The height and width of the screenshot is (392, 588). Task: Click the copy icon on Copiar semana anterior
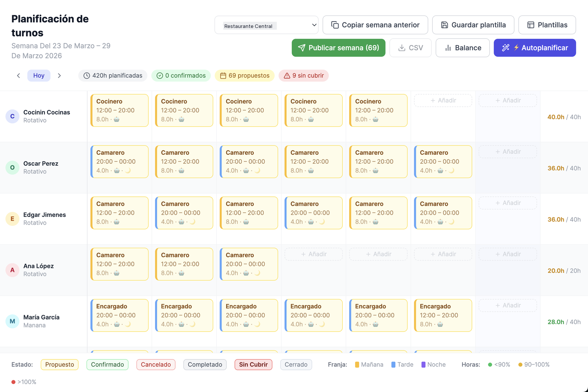click(335, 25)
